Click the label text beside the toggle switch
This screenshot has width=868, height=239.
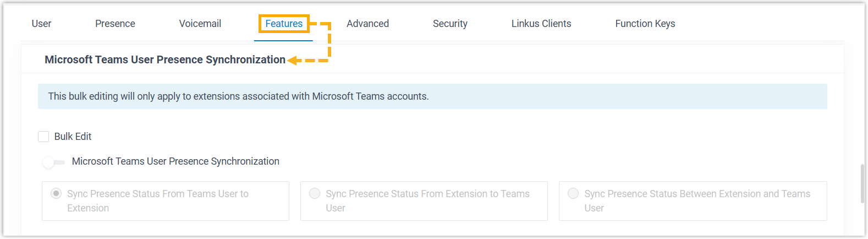coord(175,161)
